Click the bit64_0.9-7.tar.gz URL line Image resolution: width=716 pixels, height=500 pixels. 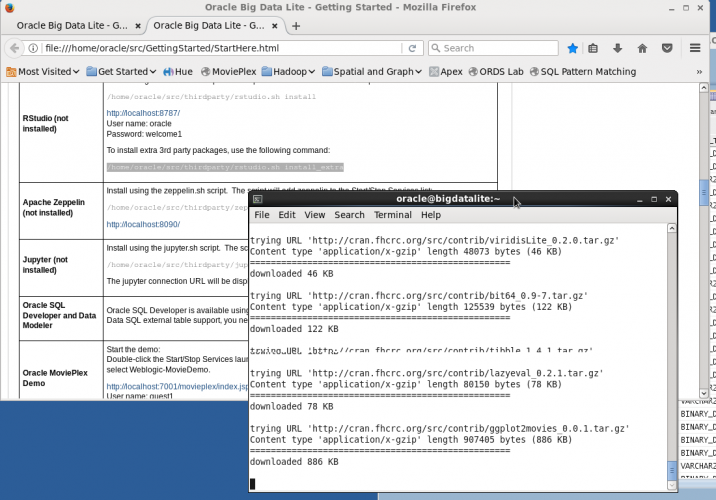(x=419, y=295)
